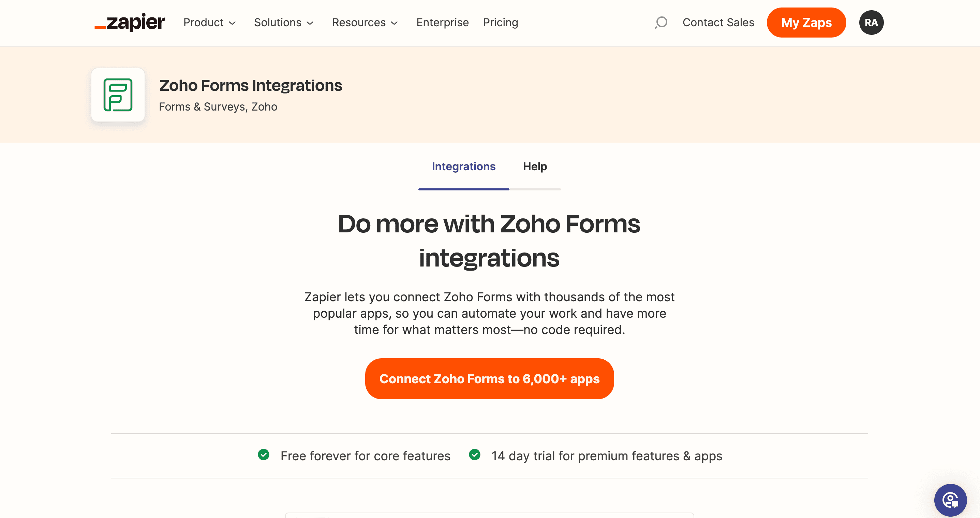The image size is (980, 518).
Task: Click green checkmark beside 14 day trial
Action: point(474,455)
